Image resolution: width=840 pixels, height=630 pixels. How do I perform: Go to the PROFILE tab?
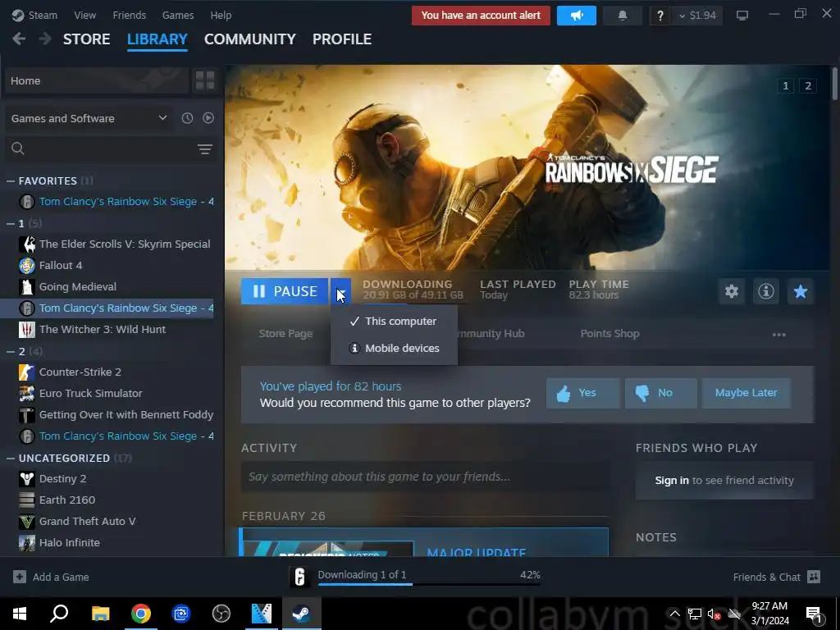coord(342,39)
